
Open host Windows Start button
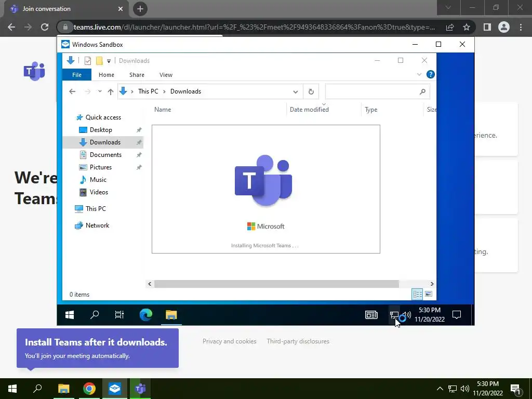click(x=12, y=389)
